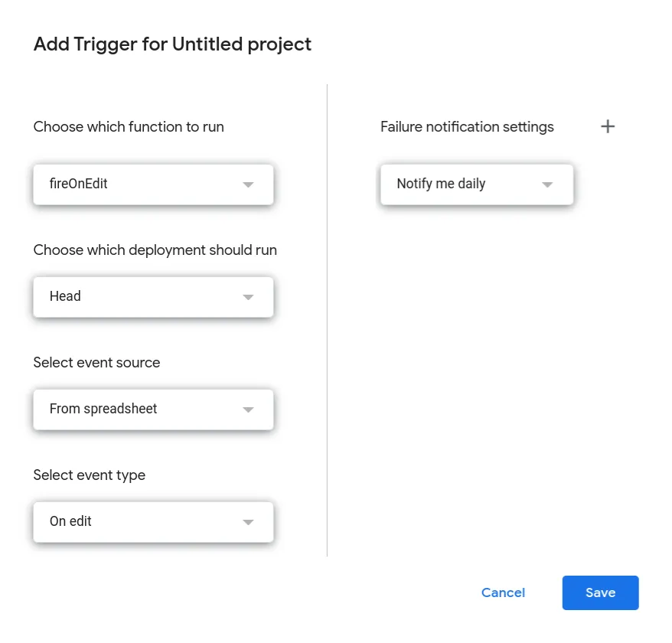Click the arrow icon beside Notify me daily
The image size is (672, 643).
(x=547, y=184)
